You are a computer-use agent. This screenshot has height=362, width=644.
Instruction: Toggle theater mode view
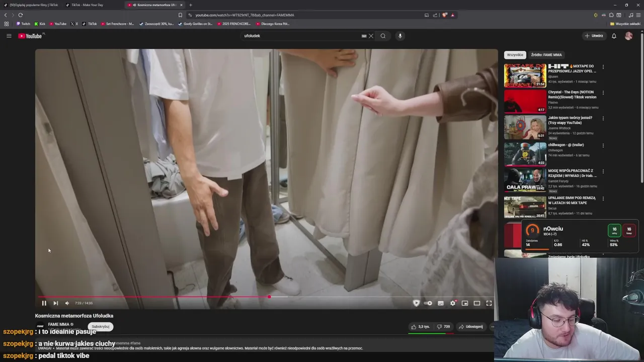(x=477, y=303)
